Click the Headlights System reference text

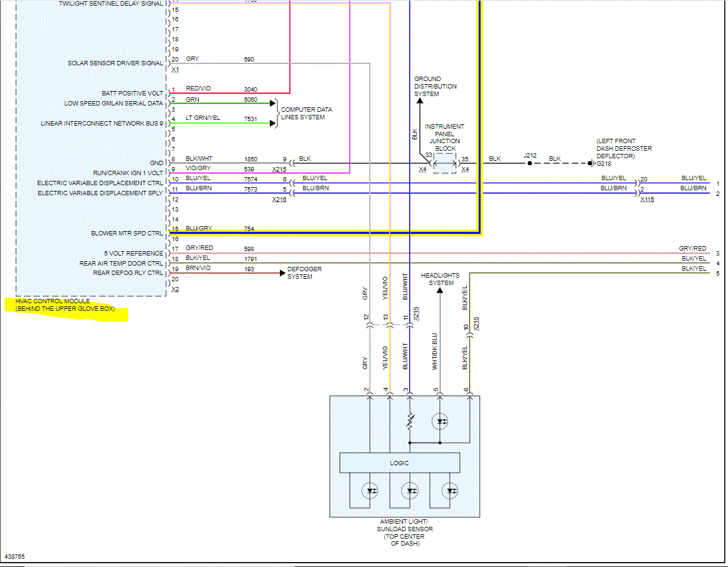tap(440, 279)
